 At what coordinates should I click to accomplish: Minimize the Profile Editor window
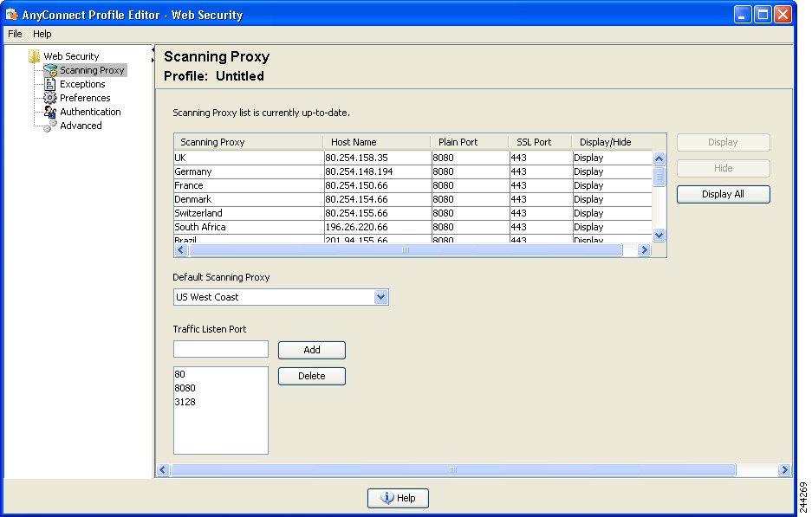point(742,15)
